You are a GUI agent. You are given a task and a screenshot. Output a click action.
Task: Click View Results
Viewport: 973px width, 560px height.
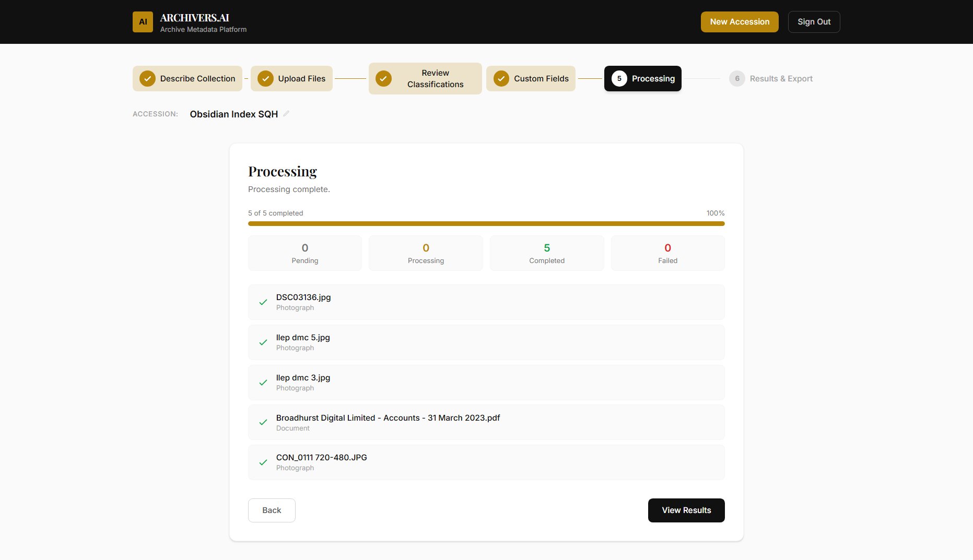(x=686, y=510)
